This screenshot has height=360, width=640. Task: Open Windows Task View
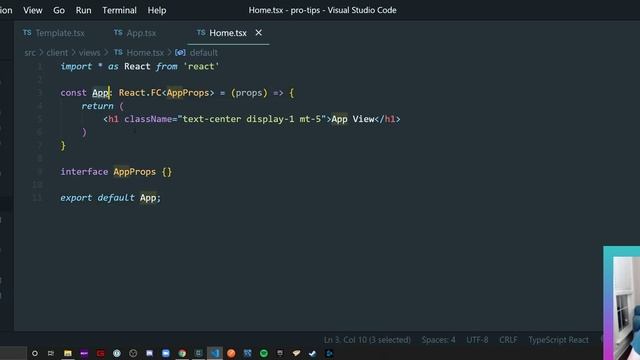click(51, 353)
